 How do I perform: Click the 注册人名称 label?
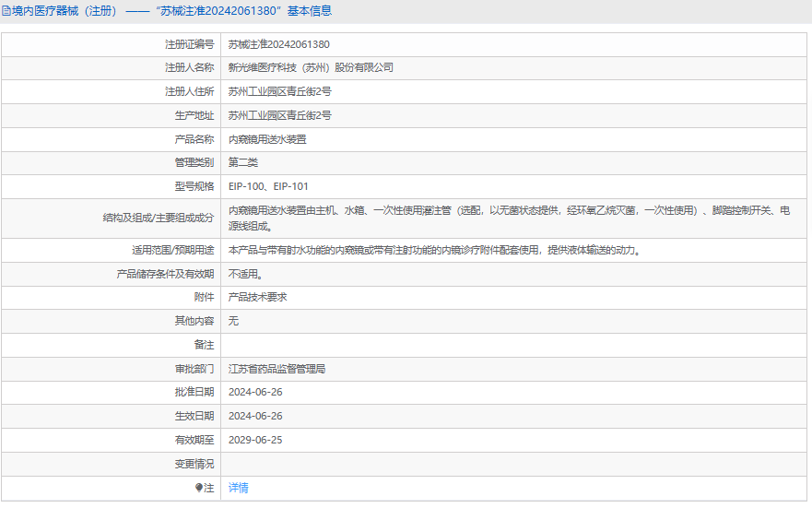[190, 68]
